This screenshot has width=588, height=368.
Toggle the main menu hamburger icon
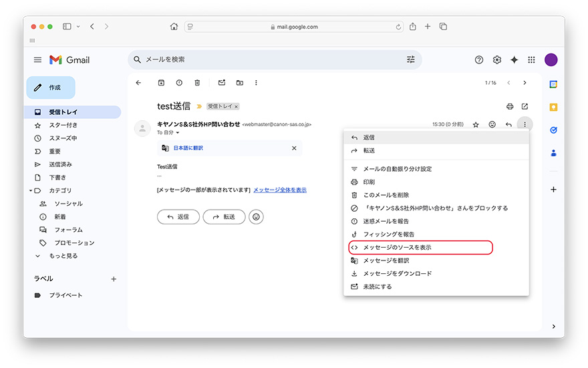[x=37, y=59]
